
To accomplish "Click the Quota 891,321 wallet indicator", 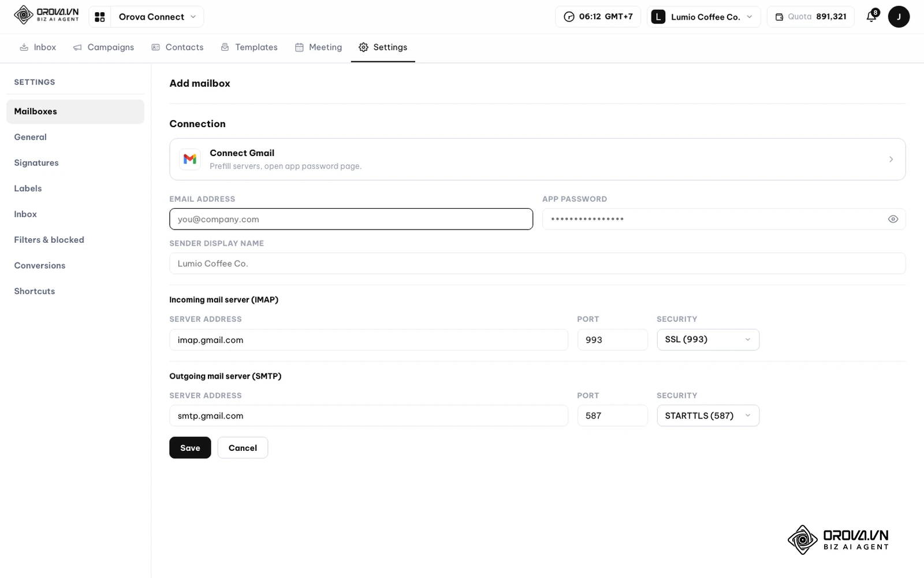I will 810,17.
